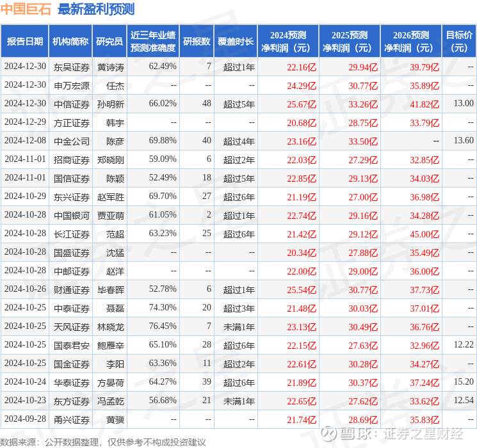Click analyst name 林晓龙
This screenshot has width=477, height=448.
111,327
